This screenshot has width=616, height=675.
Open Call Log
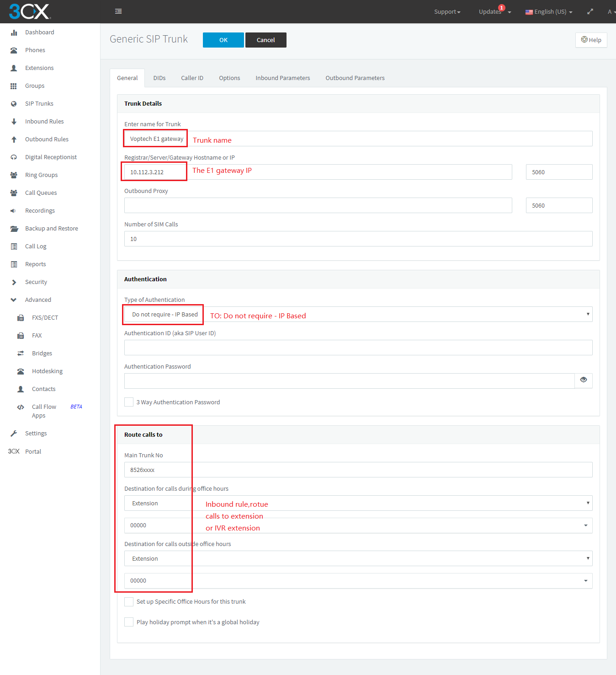[36, 246]
